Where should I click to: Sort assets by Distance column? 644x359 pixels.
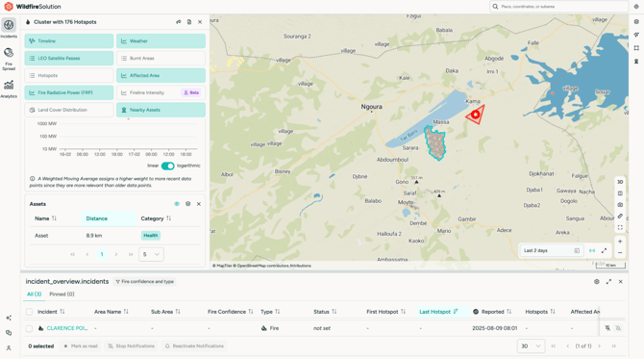(109, 218)
